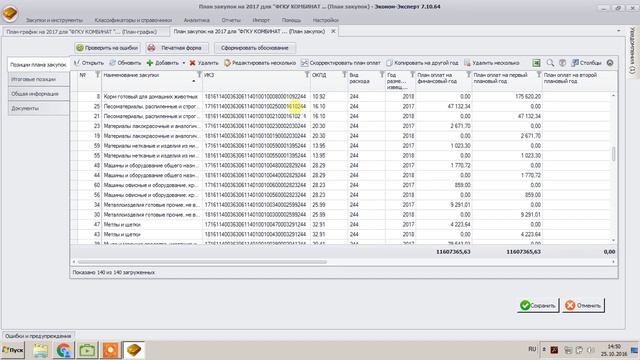Click the RU language indicator
This screenshot has height=360, width=640.
pos(532,349)
